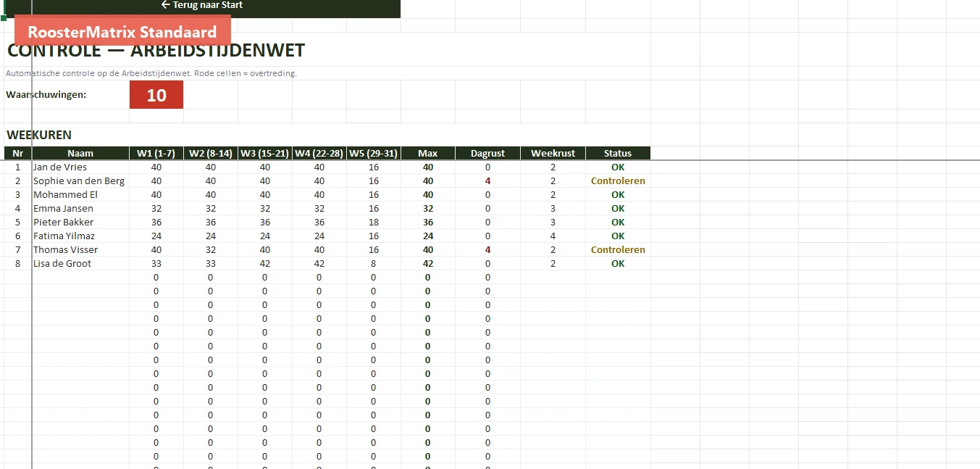
Task: Select the Nr column header
Action: click(18, 154)
